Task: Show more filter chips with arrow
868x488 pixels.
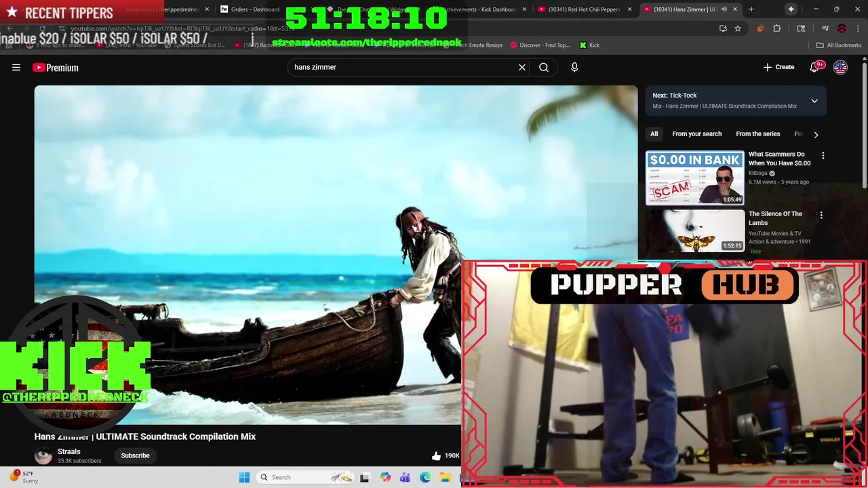Action: coord(816,134)
